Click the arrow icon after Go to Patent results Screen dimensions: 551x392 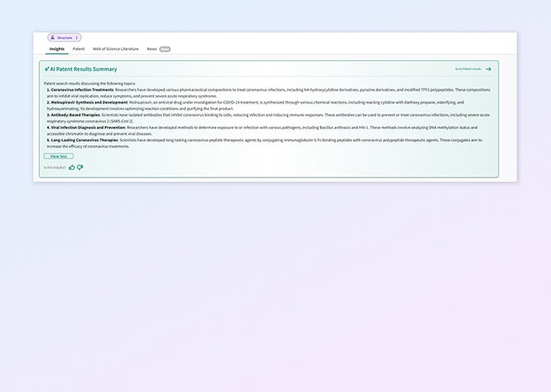tap(488, 69)
